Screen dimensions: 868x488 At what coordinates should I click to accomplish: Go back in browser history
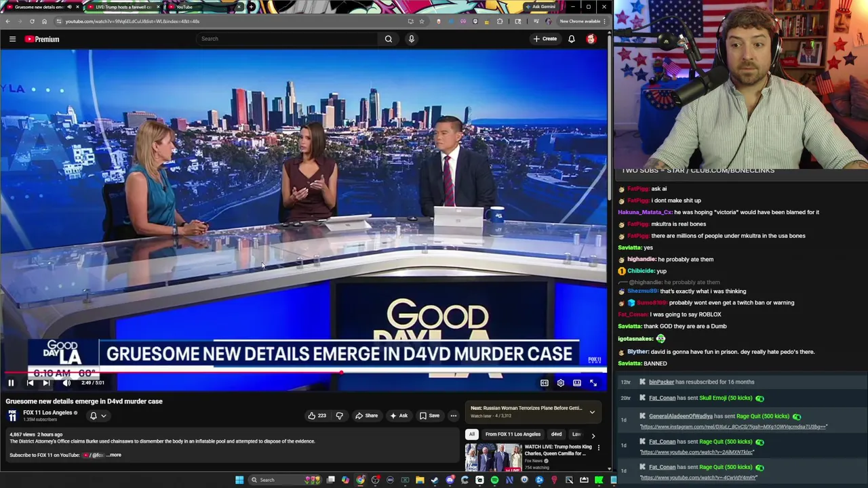click(7, 21)
